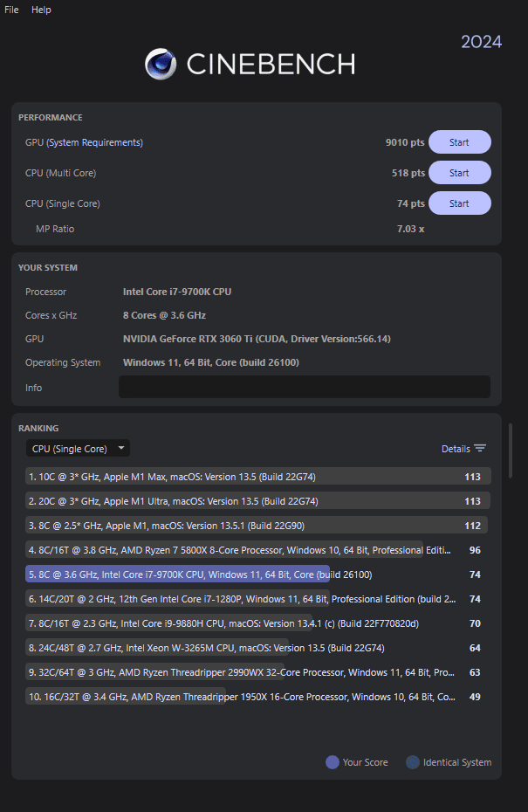This screenshot has width=528, height=812.
Task: Click the NVIDIA GeForce RTX 3060 Ti value
Action: pos(257,339)
